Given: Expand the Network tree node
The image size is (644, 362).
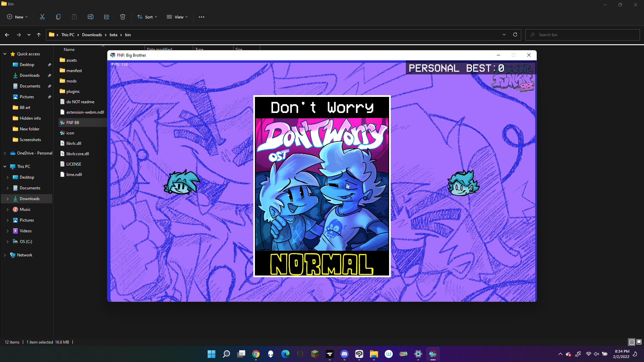Looking at the screenshot, I should point(5,255).
